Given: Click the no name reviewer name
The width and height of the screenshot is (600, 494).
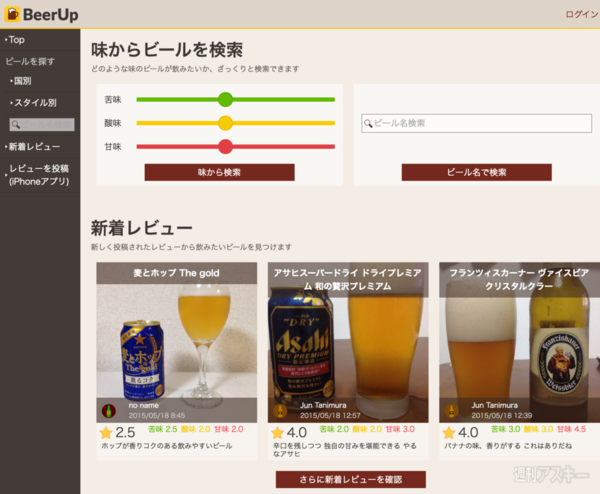Looking at the screenshot, I should pyautogui.click(x=143, y=405).
